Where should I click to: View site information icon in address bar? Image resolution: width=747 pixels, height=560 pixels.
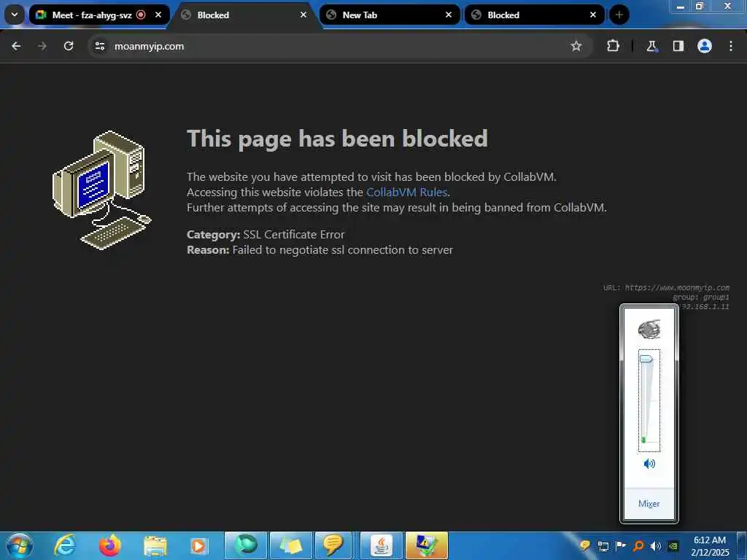tap(99, 46)
